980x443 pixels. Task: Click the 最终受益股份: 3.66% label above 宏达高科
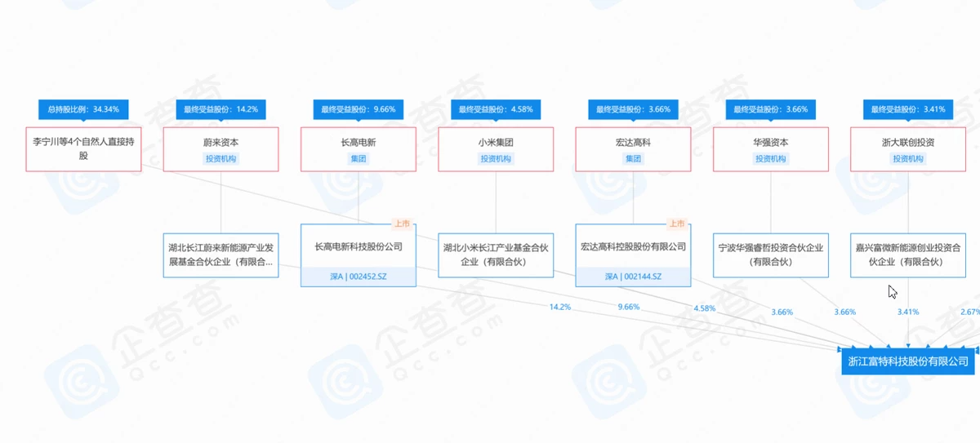633,109
